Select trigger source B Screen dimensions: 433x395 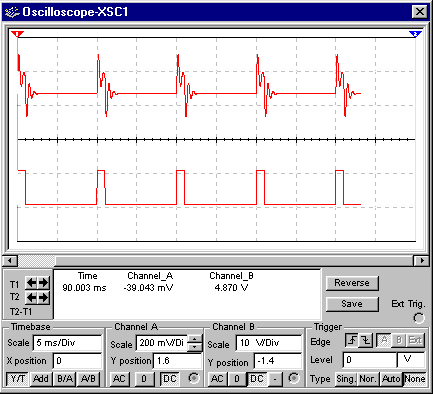(x=399, y=340)
